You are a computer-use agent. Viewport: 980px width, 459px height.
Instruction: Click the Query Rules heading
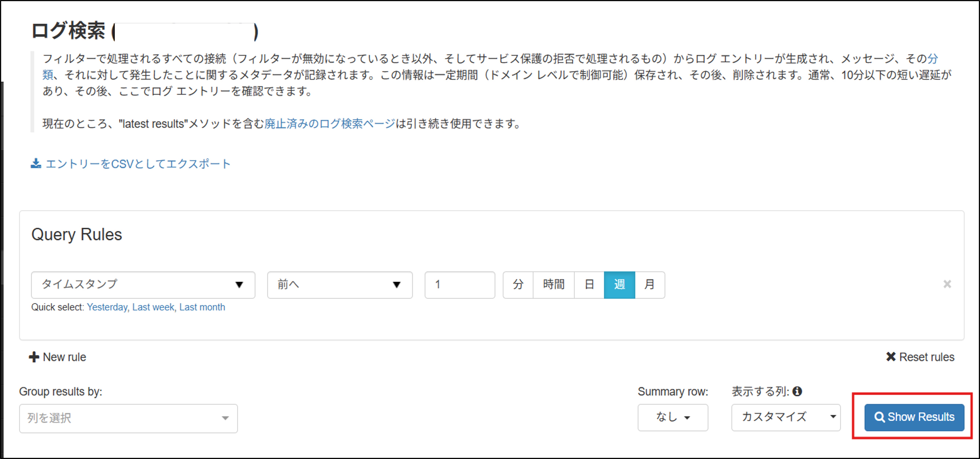pyautogui.click(x=76, y=234)
